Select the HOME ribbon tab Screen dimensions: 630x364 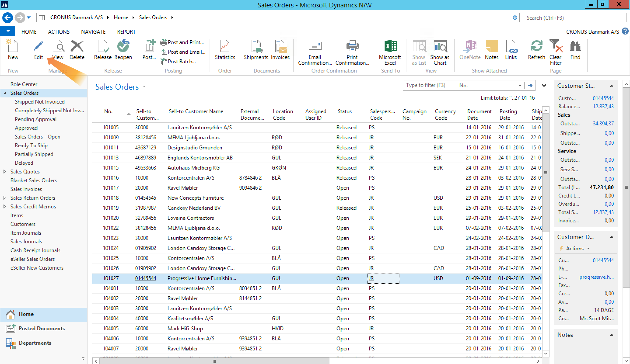(x=29, y=32)
